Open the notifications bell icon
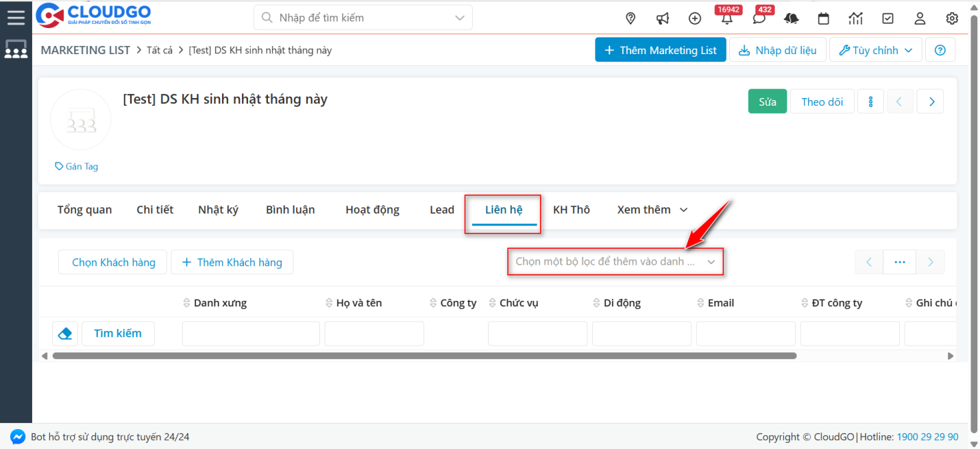The height and width of the screenshot is (449, 980). (726, 19)
